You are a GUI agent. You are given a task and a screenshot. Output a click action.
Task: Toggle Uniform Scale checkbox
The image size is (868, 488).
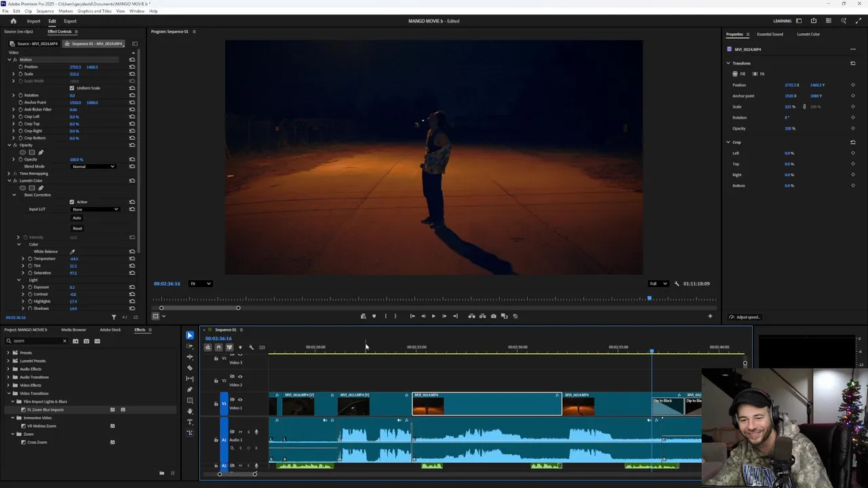pyautogui.click(x=72, y=88)
